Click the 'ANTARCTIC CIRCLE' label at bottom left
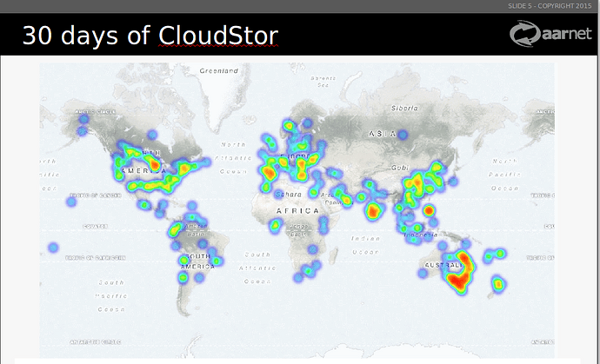The image size is (600, 364). [x=96, y=341]
